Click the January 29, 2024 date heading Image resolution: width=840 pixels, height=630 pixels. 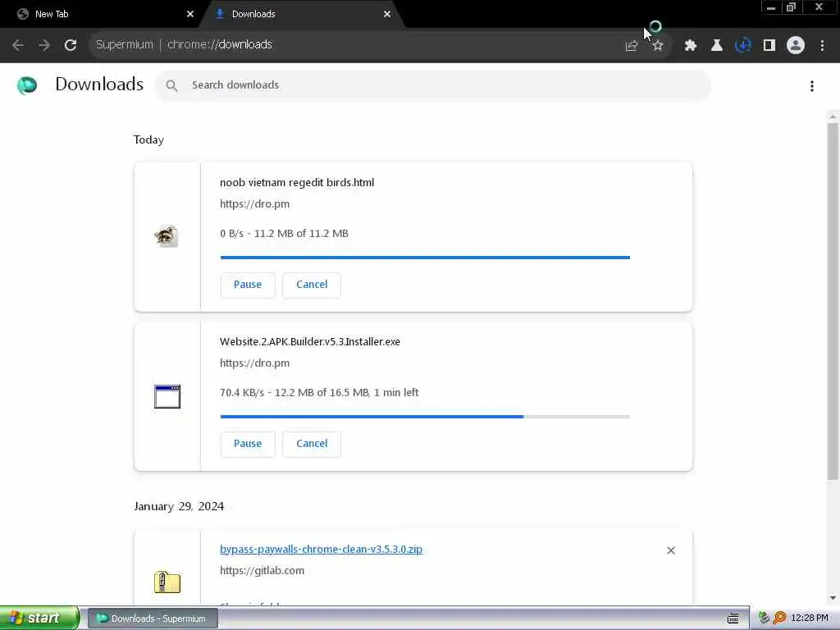pos(179,506)
